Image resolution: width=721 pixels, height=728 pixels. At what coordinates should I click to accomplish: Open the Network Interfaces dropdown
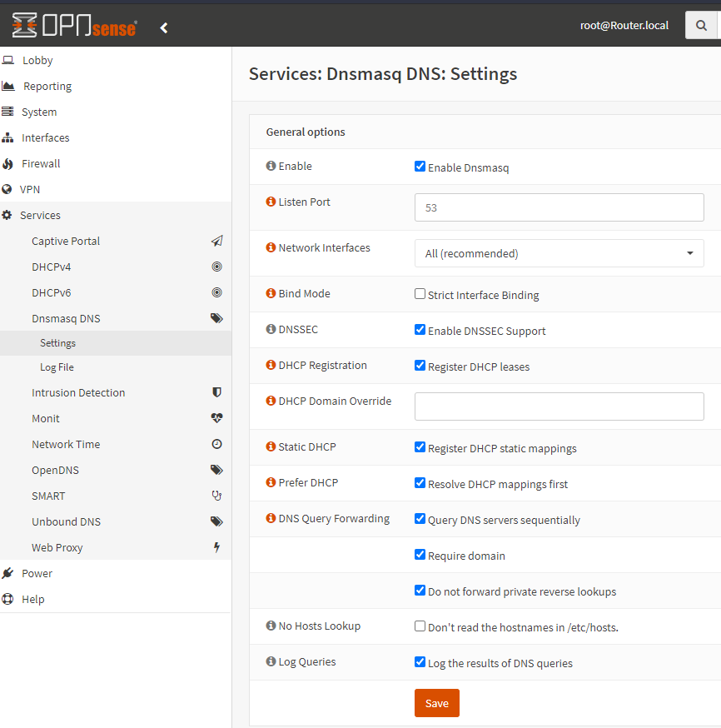(x=559, y=253)
